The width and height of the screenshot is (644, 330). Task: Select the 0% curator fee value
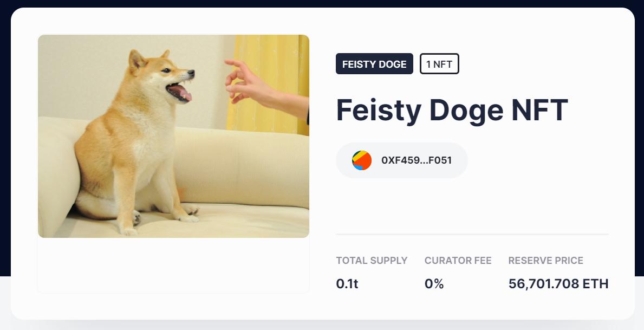pos(434,283)
